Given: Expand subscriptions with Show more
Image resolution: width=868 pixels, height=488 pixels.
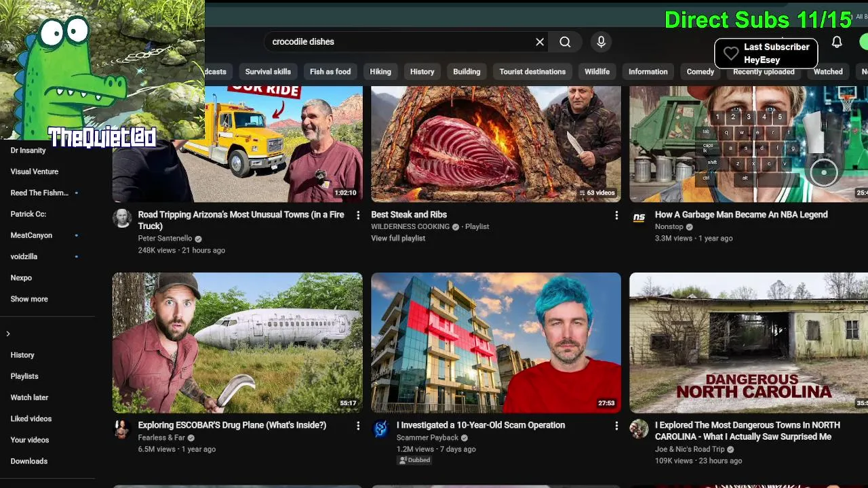Looking at the screenshot, I should [29, 299].
